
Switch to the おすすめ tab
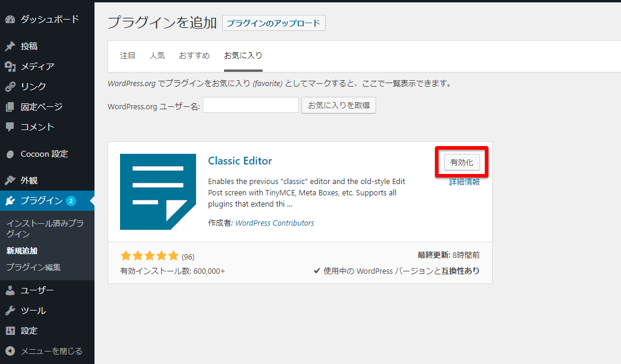coord(194,56)
